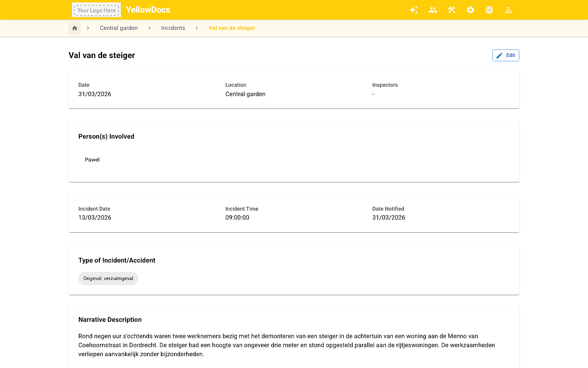Click chevron after the home icon
The image size is (588, 368).
coord(88,28)
